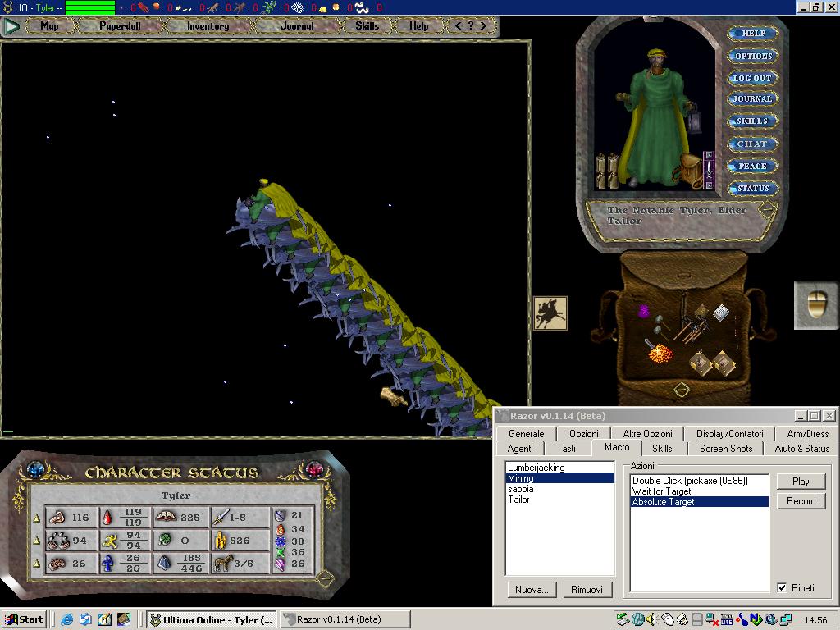The height and width of the screenshot is (630, 840).
Task: Select the Mining macro
Action: (559, 478)
